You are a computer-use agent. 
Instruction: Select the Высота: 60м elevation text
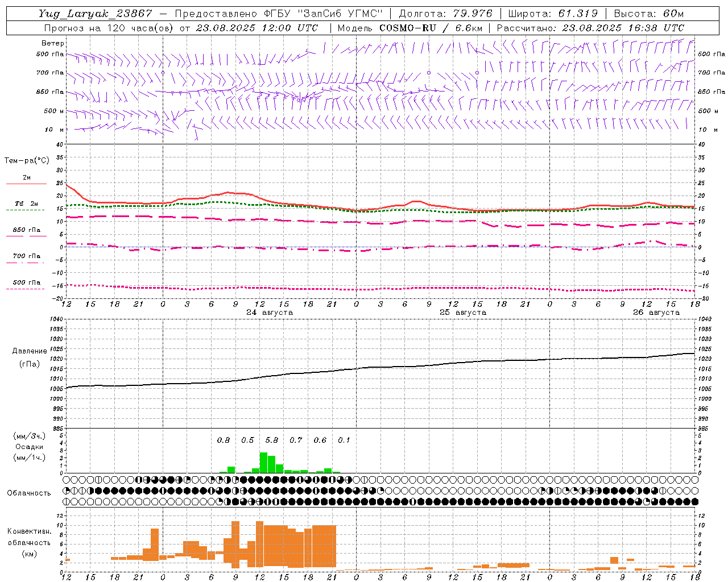pos(648,14)
